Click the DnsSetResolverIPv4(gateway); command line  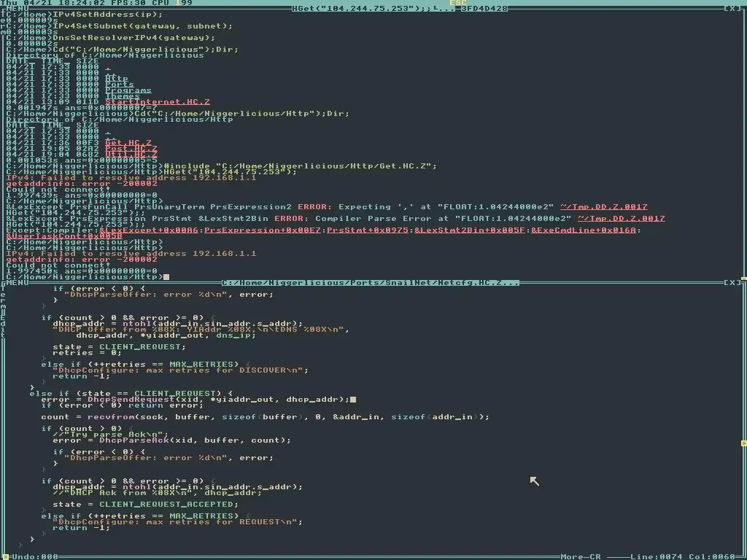point(134,38)
